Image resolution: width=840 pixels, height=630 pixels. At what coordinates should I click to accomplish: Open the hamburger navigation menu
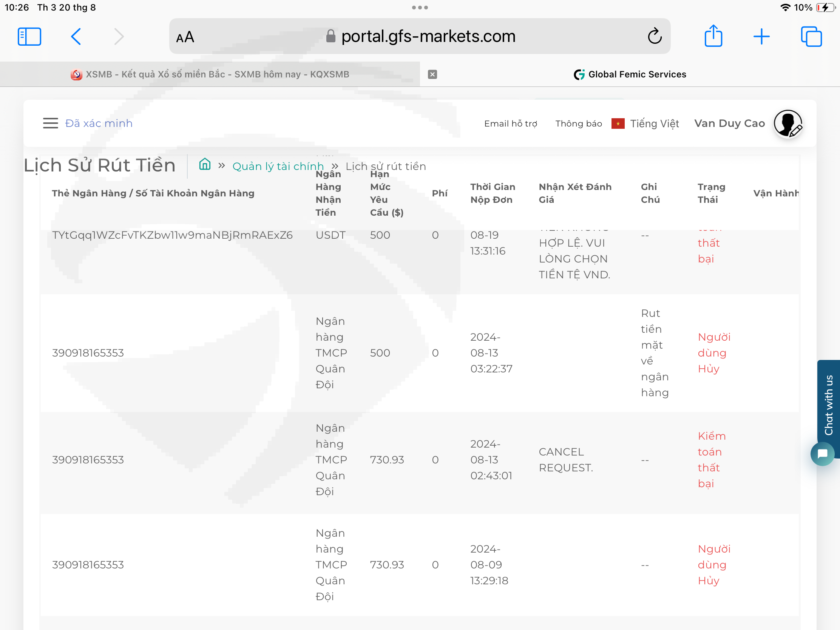point(50,123)
